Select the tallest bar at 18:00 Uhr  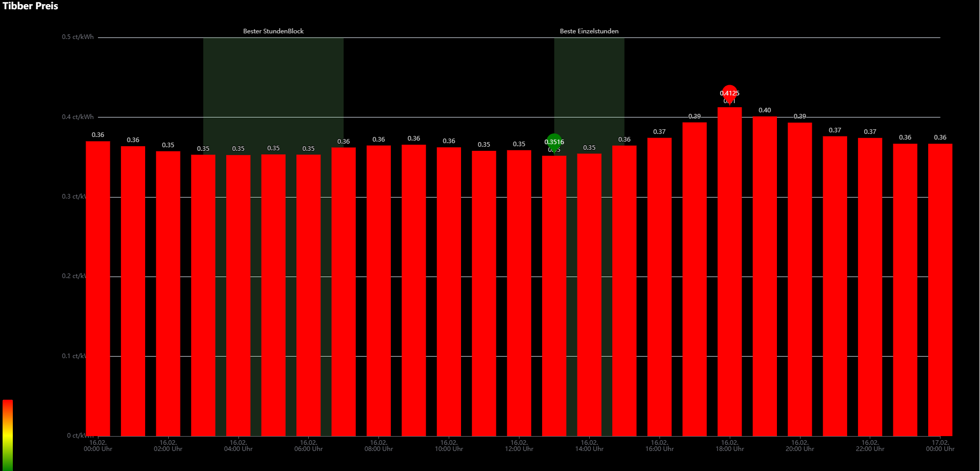coord(730,271)
